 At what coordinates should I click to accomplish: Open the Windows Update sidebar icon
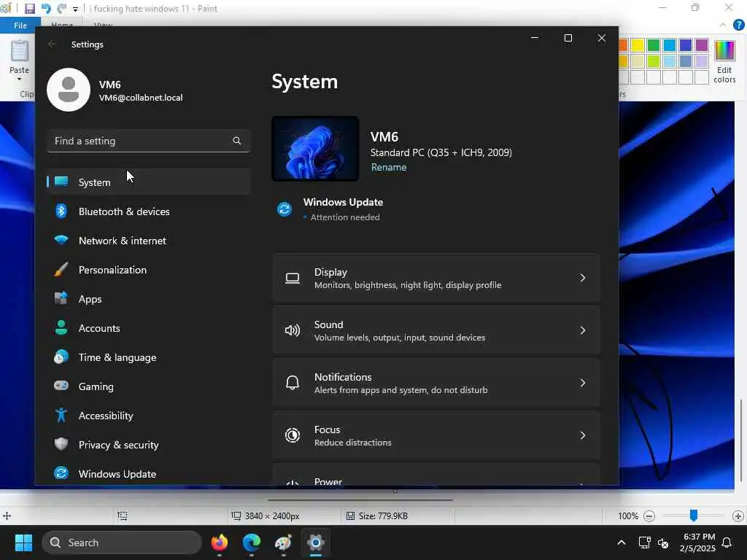(x=61, y=473)
